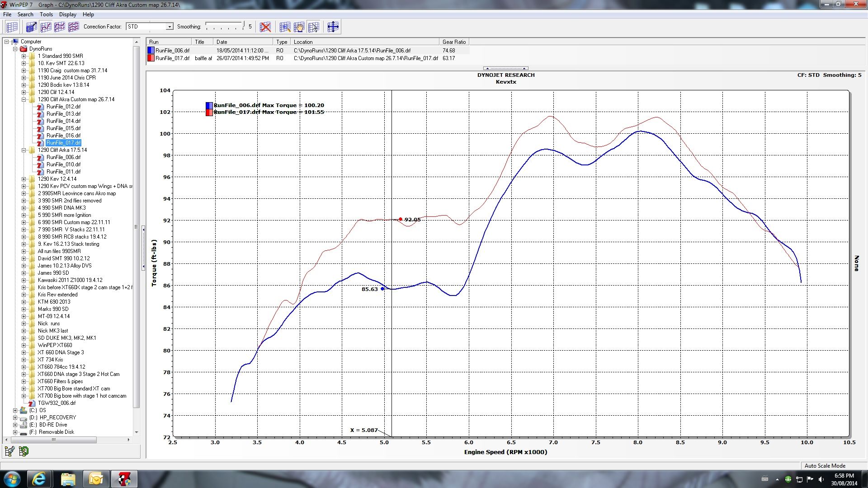Click the 63.17 gear ratio cell
The height and width of the screenshot is (488, 868).
449,58
